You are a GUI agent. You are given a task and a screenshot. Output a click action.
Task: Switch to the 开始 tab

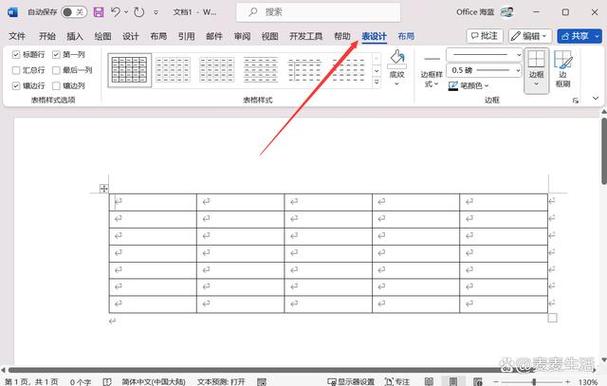(47, 36)
